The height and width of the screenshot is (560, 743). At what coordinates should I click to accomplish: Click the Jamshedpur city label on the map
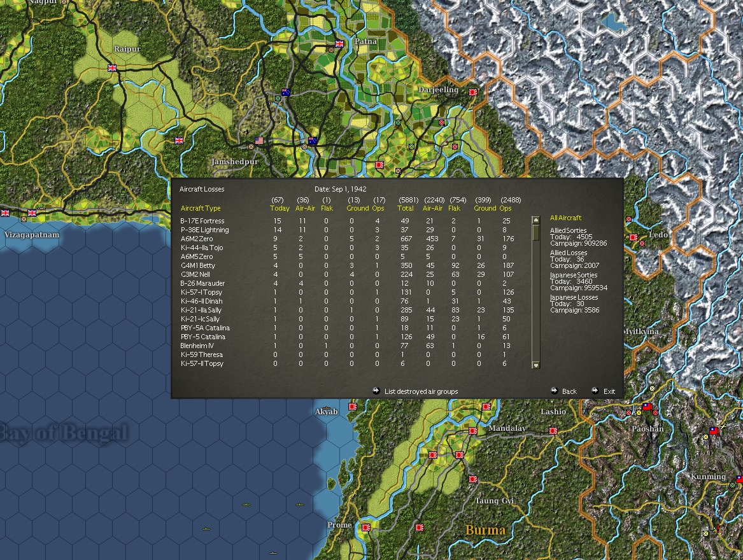pos(234,162)
